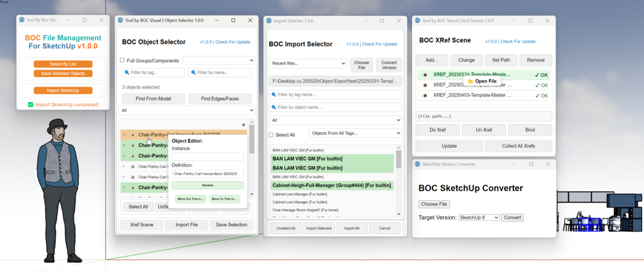Click Rename in the Object Editor

208,185
